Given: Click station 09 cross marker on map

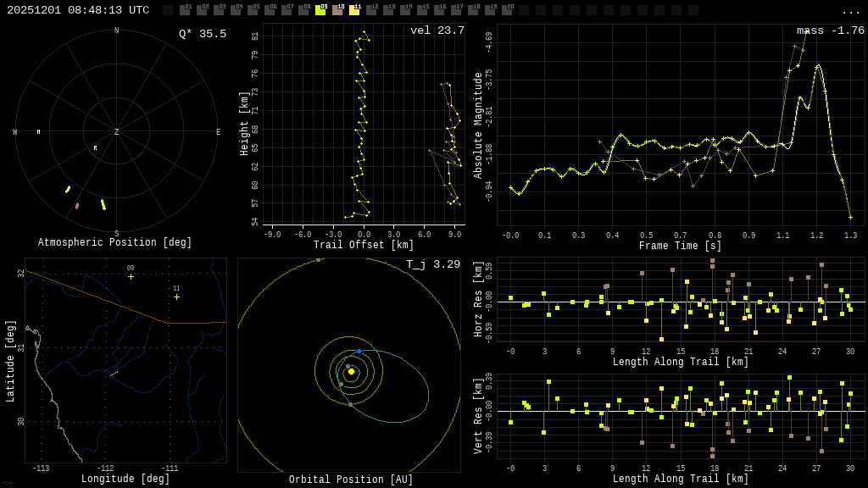Looking at the screenshot, I should coord(131,276).
